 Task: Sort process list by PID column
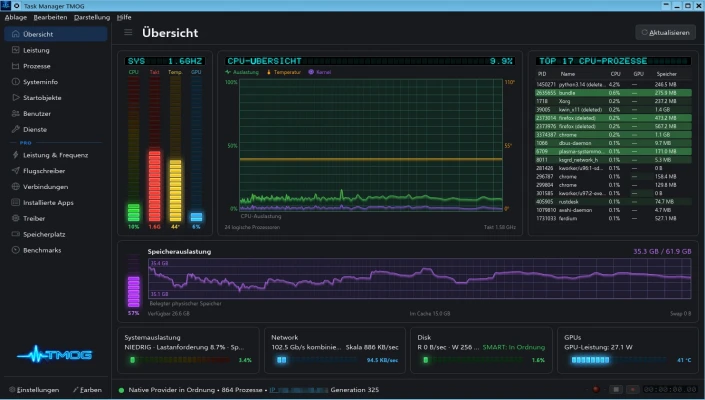542,74
